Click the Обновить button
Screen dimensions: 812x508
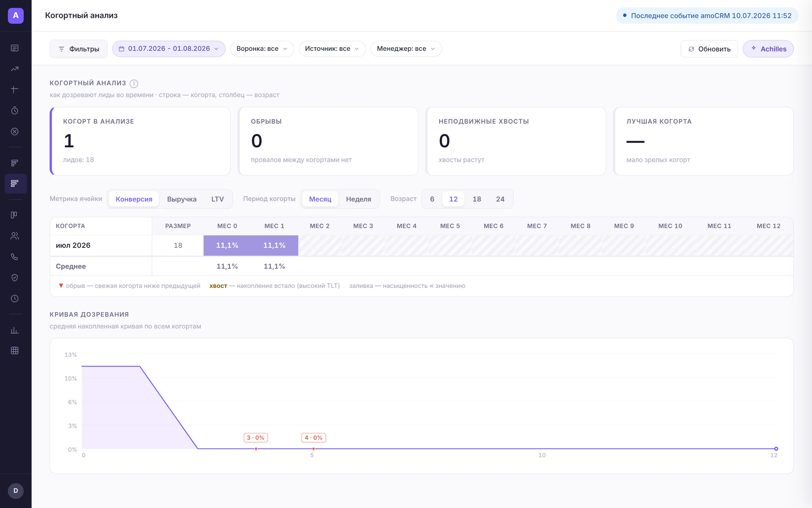pos(709,49)
